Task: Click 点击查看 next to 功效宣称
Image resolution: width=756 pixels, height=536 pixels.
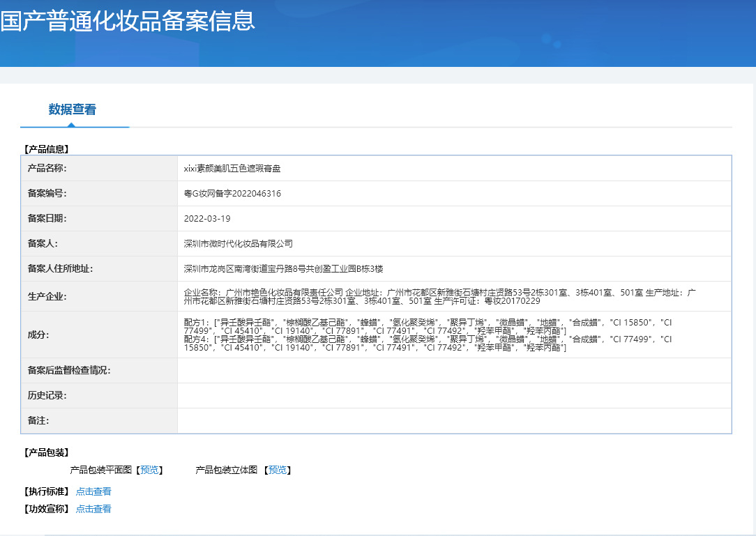Action: (x=93, y=509)
